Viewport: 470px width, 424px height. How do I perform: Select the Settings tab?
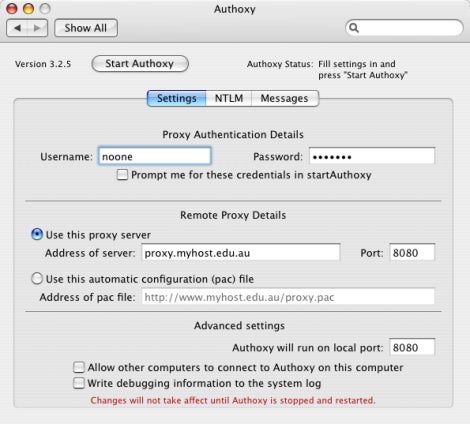[177, 98]
